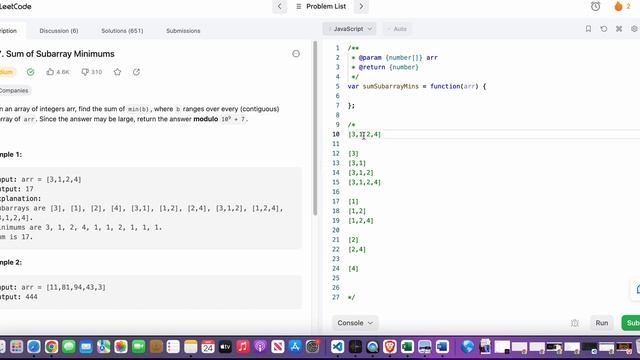Expand the Console panel
The width and height of the screenshot is (640, 360).
tap(355, 323)
